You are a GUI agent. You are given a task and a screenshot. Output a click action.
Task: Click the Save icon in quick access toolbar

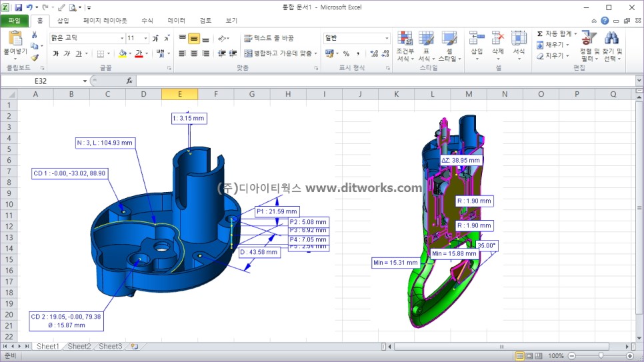[18, 7]
